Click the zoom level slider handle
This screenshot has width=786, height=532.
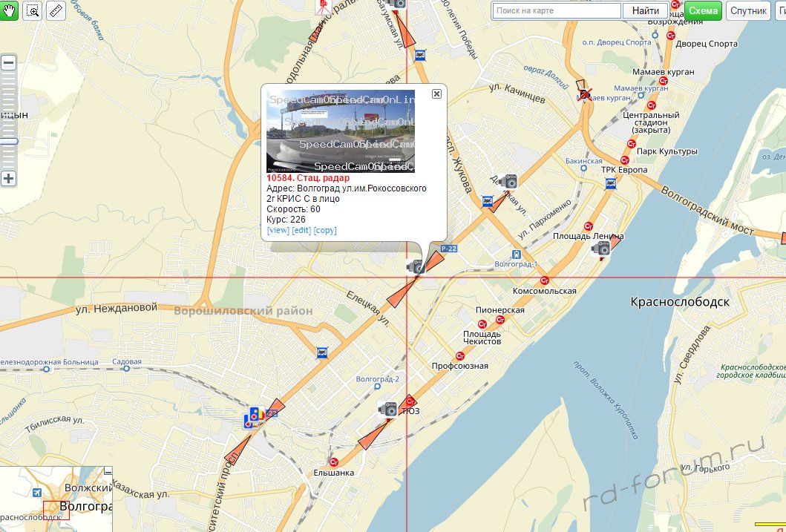8,142
